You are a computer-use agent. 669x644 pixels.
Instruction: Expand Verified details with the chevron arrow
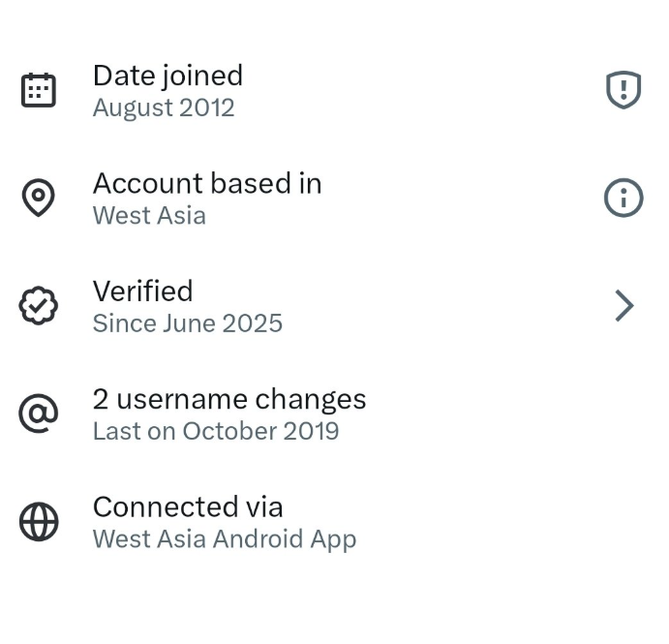coord(624,306)
